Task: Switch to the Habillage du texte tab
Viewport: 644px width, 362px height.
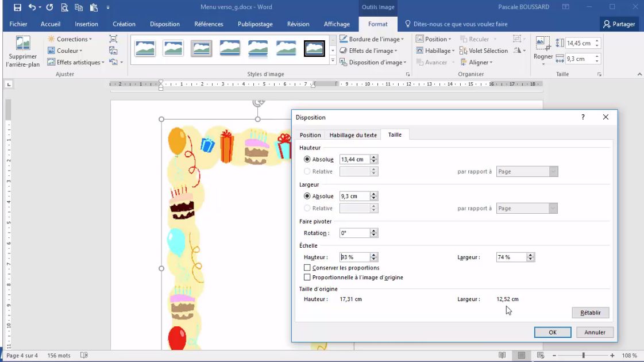Action: (x=353, y=134)
